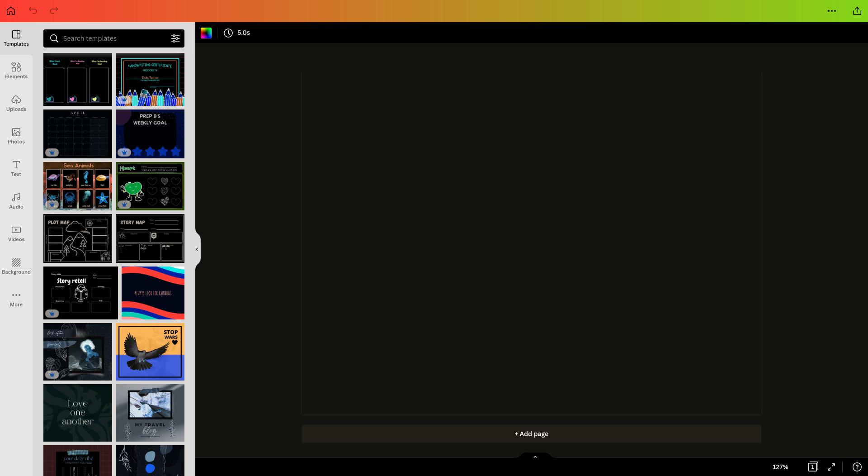868x476 pixels.
Task: Click the crown badge on Story retell
Action: (52, 313)
